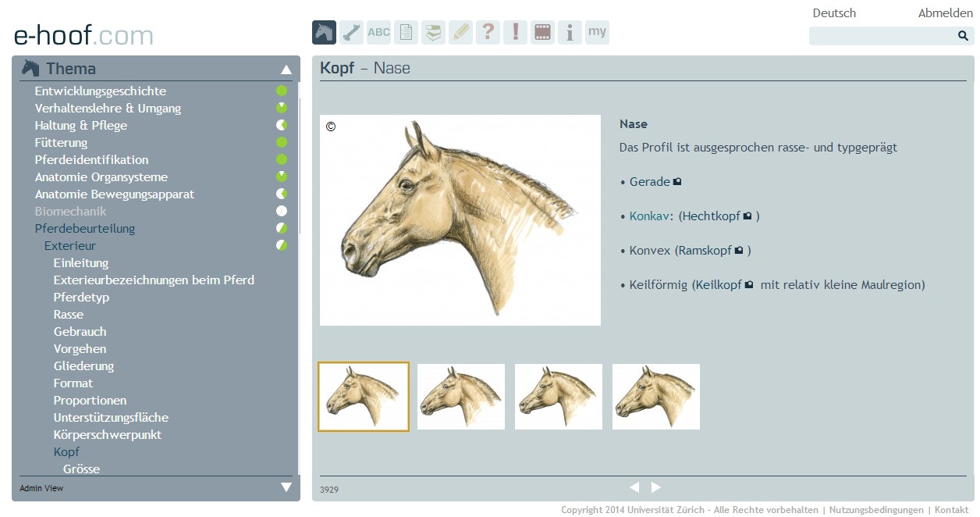Click progress circle next to Biomechanik
The width and height of the screenshot is (980, 517).
coord(282,211)
